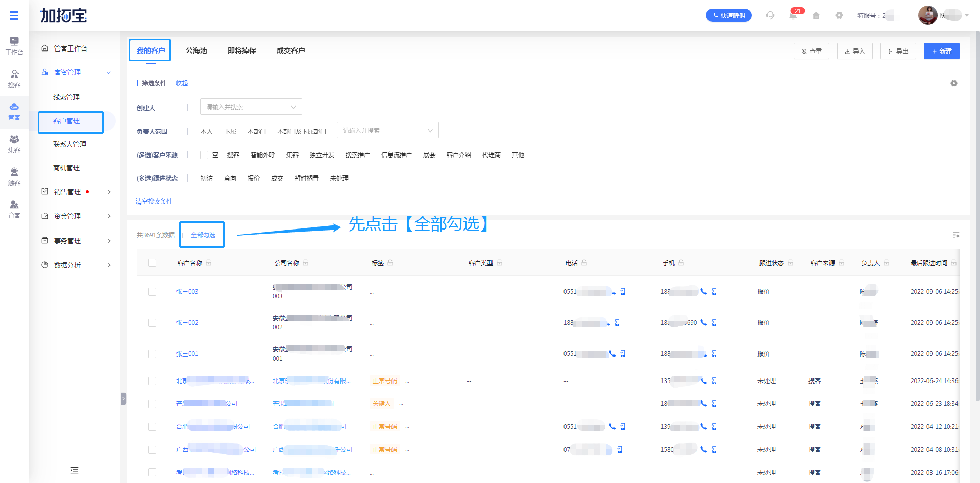Open the 负责人范围 search dropdown

388,130
